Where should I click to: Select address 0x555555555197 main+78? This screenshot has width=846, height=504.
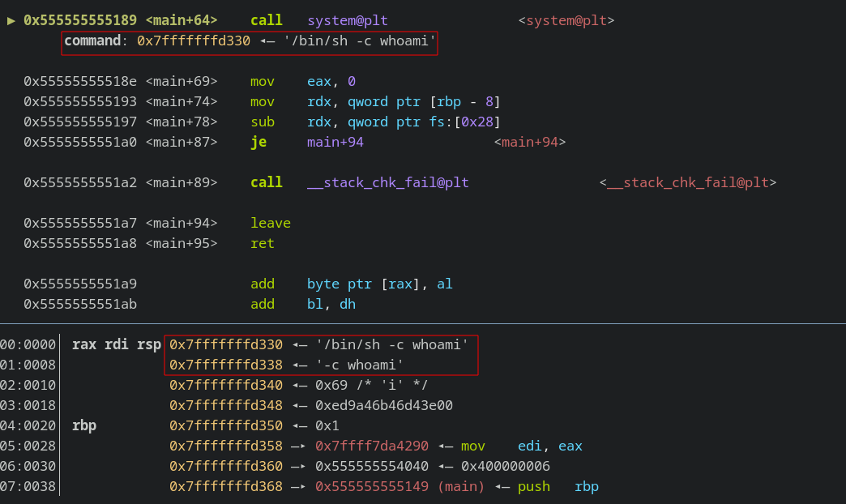click(x=80, y=122)
